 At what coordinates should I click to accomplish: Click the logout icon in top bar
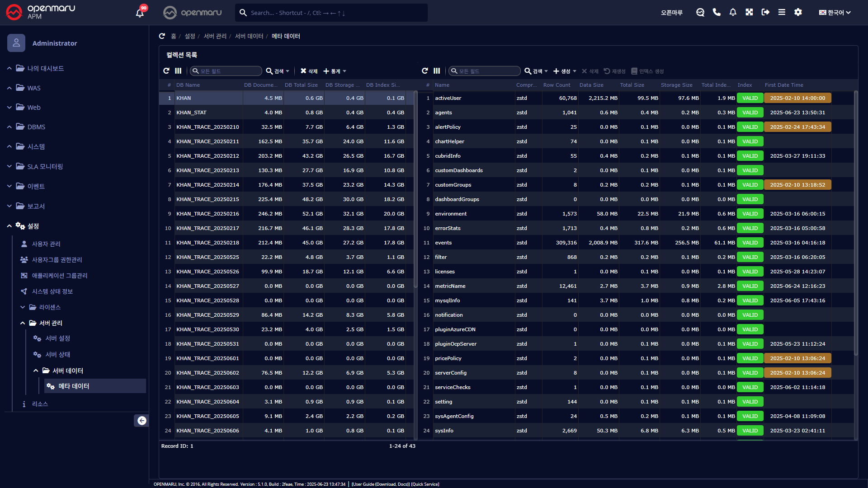tap(765, 12)
